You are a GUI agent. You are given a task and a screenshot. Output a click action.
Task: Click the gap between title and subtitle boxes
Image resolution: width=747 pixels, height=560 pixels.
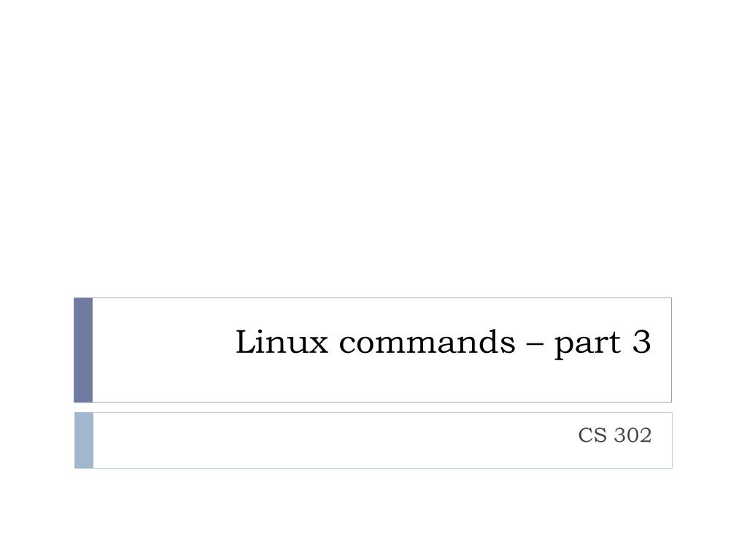coord(373,408)
